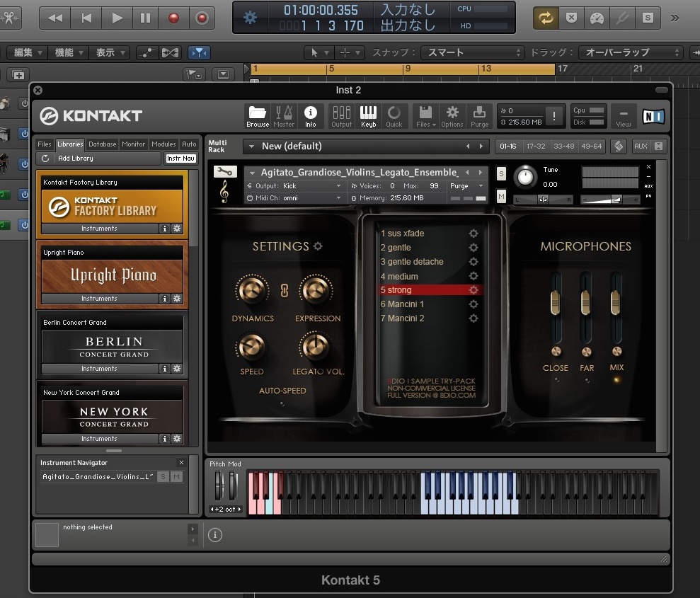Click the Logic LCD display settings gear
The height and width of the screenshot is (598, 700).
(250, 18)
